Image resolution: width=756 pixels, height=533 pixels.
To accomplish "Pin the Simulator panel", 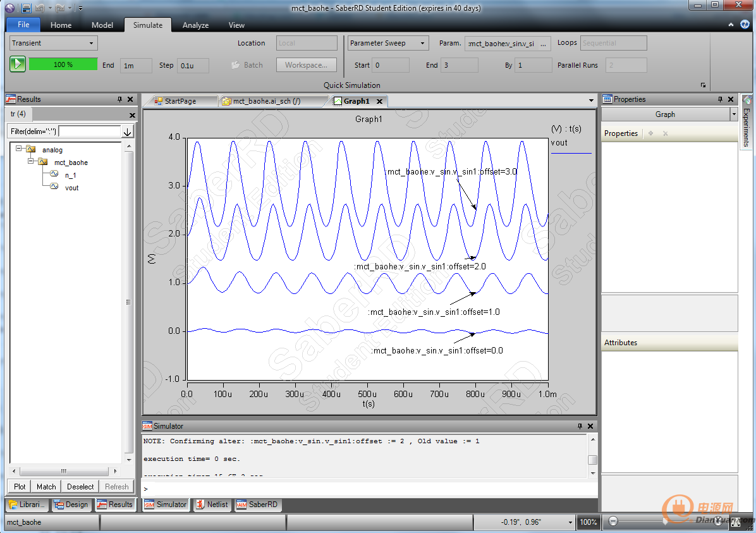I will click(580, 426).
